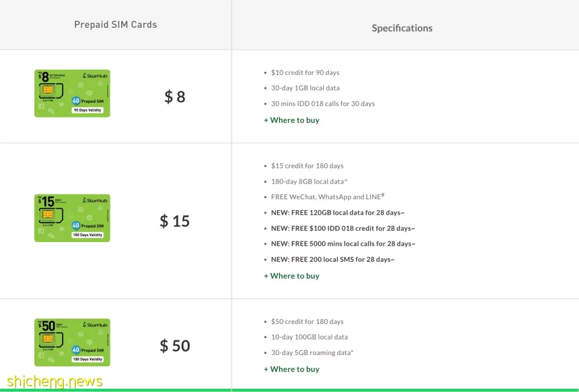The image size is (579, 392).
Task: Select the Specifications column header
Action: pyautogui.click(x=402, y=28)
